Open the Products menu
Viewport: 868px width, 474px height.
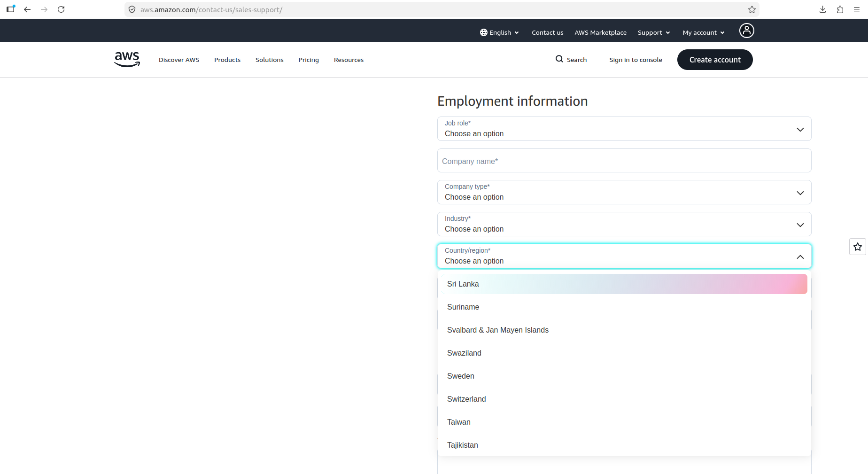(227, 60)
